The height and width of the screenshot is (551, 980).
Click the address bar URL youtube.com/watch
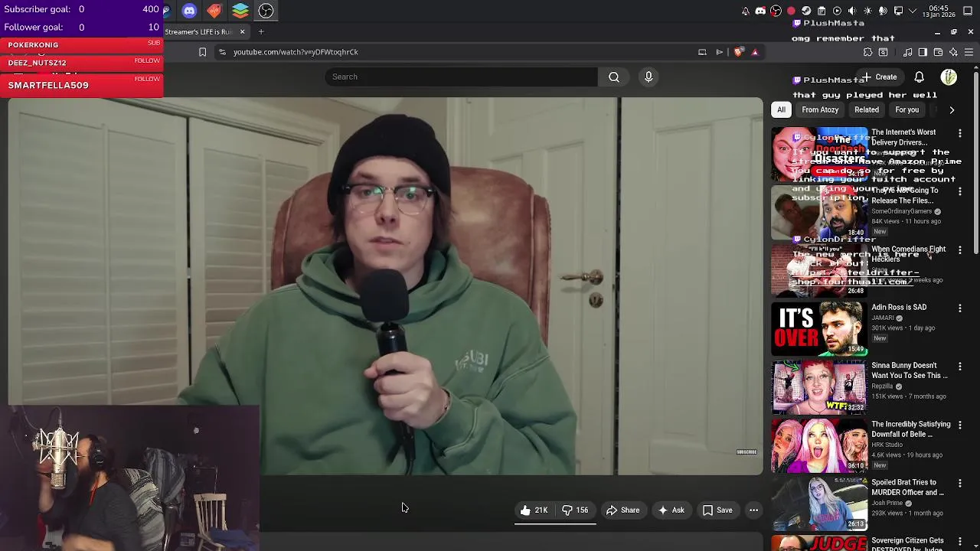(x=296, y=52)
